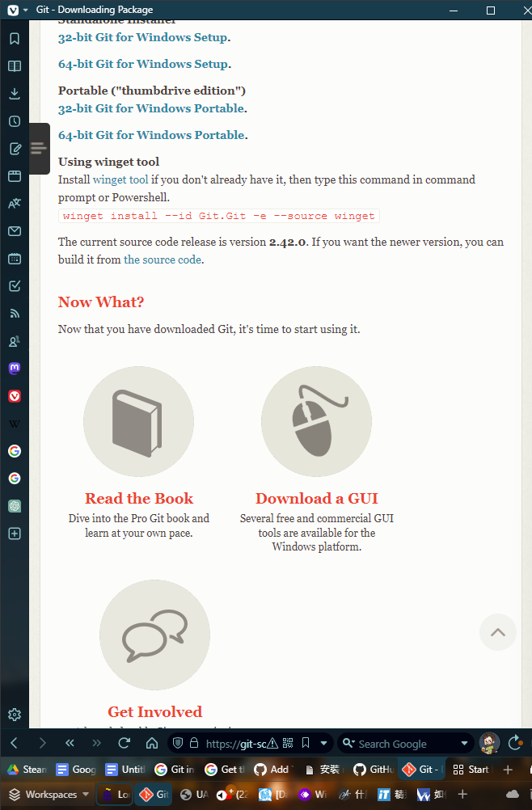Screen dimensions: 532x810
Task: Add a new web panel
Action: [x=15, y=534]
